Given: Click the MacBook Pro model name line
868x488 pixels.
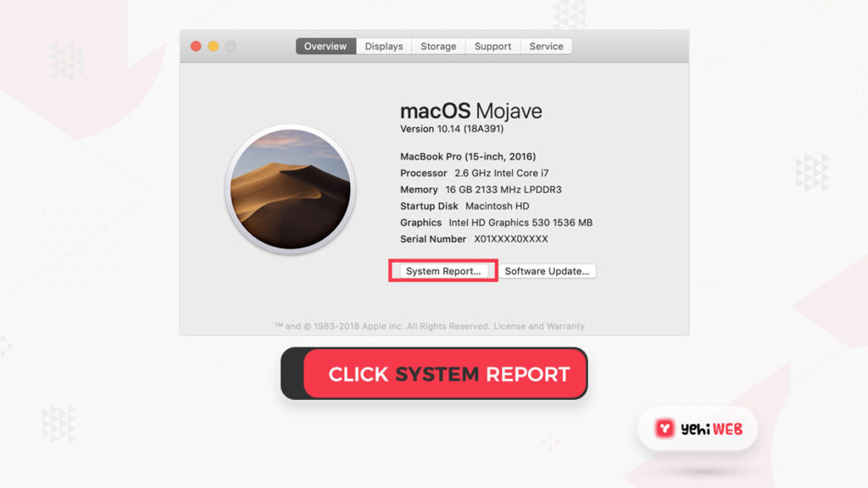Looking at the screenshot, I should (468, 157).
